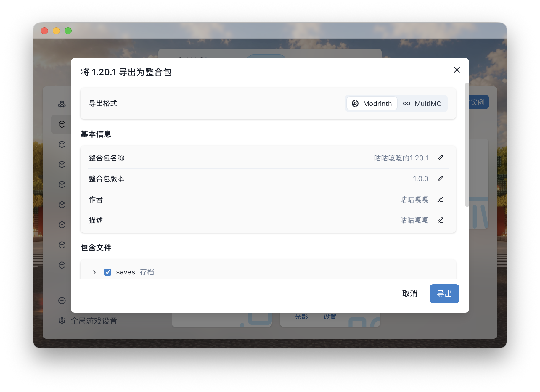Screen dimensions: 540x392
Task: Click the 设置 link in background card
Action: point(330,317)
